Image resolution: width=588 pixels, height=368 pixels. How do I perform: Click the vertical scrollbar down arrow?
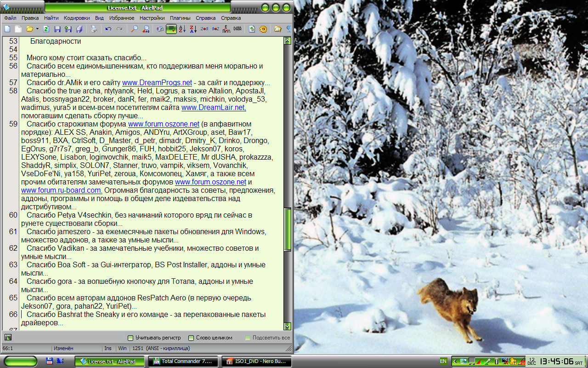click(x=288, y=326)
